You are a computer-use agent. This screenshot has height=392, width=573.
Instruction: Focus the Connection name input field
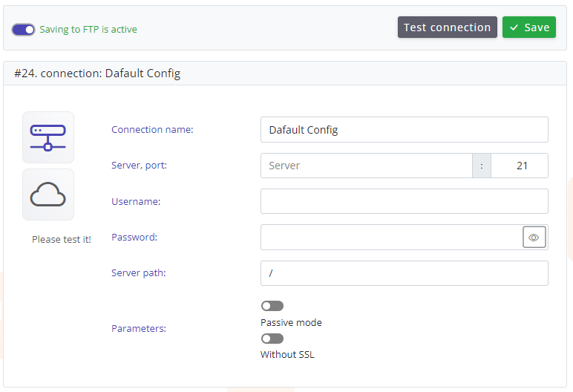[x=404, y=130]
